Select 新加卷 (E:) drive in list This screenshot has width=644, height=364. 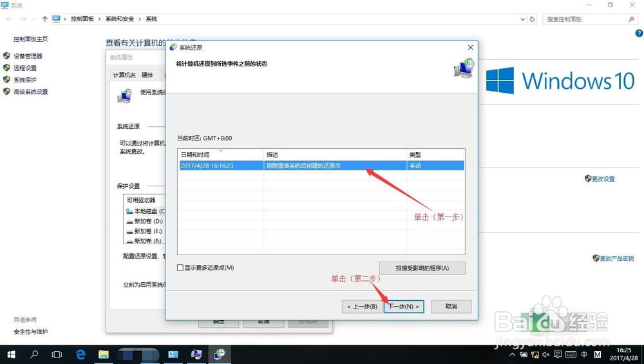pyautogui.click(x=144, y=231)
